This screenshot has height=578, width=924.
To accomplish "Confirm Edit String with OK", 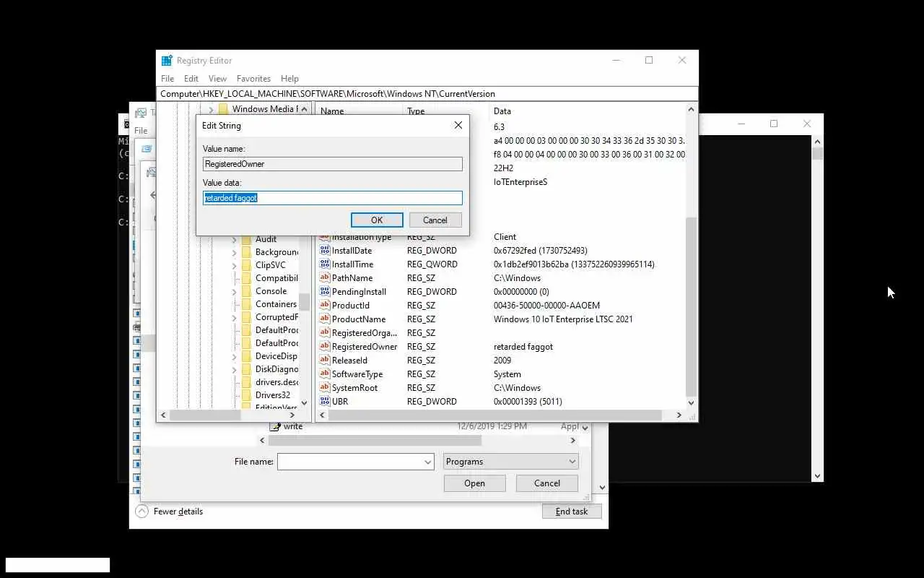I will [x=377, y=220].
